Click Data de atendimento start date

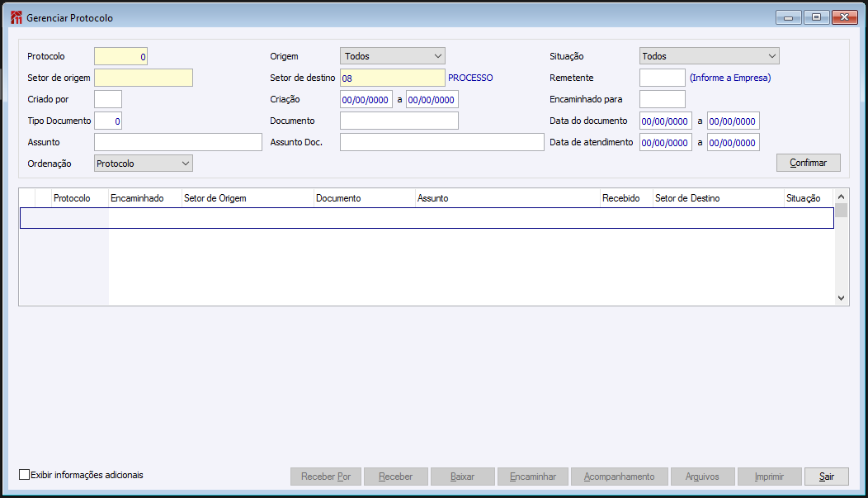click(x=665, y=142)
